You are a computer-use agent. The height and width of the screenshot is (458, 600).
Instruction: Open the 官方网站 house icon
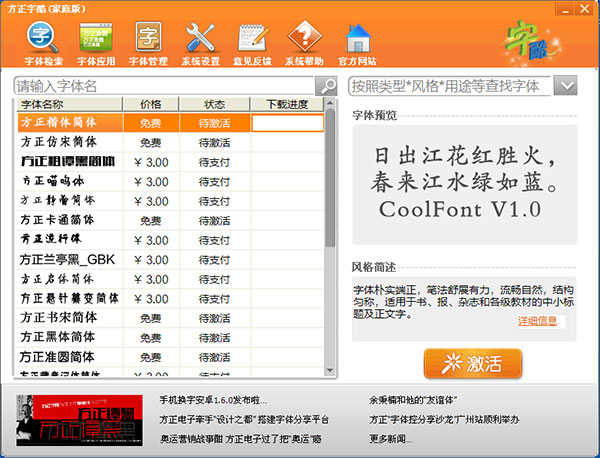coord(357,44)
